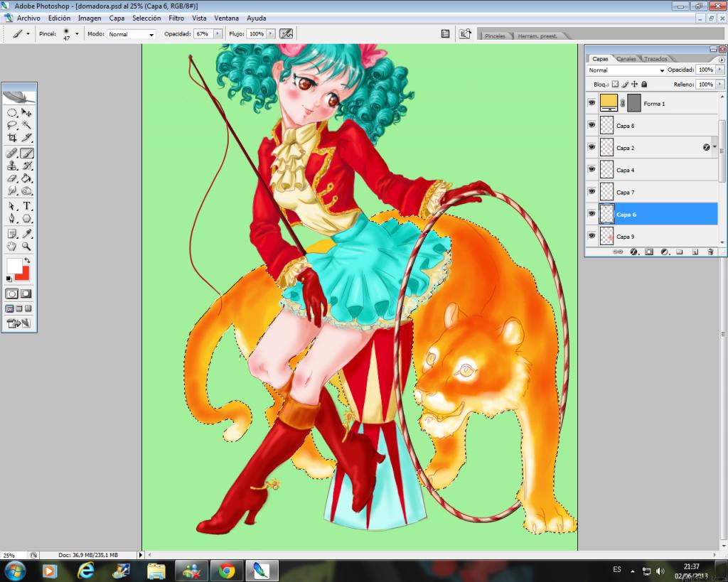Screen dimensions: 728x582
Task: Select the Move tool
Action: pyautogui.click(x=27, y=113)
